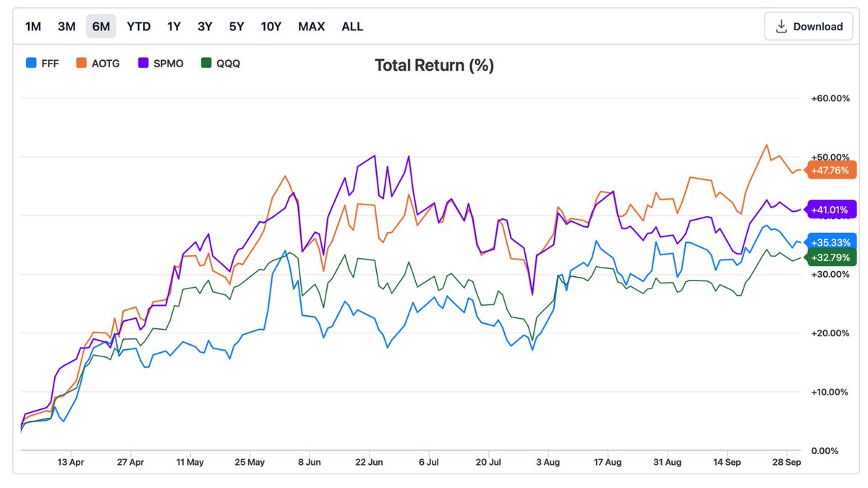
Task: Click the +41.01% SPMO value label
Action: (x=832, y=210)
